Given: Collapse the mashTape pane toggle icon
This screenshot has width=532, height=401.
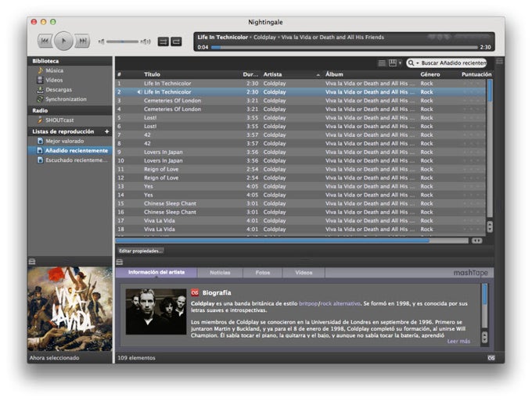Looking at the screenshot, I should pyautogui.click(x=120, y=262).
